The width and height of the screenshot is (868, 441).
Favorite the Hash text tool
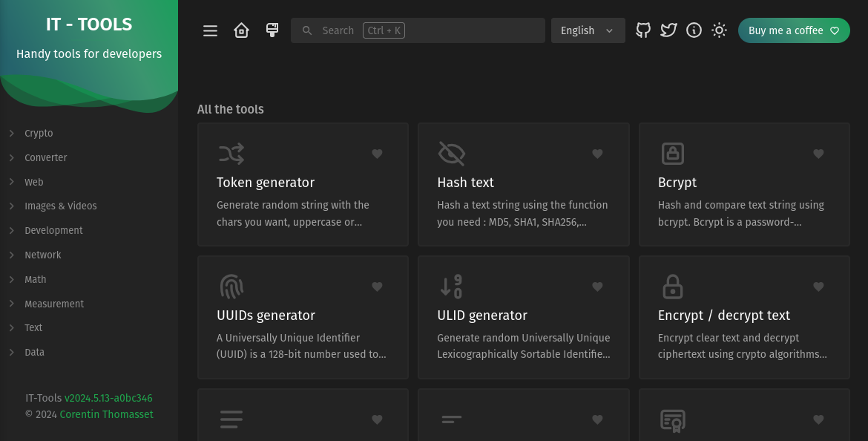(597, 154)
